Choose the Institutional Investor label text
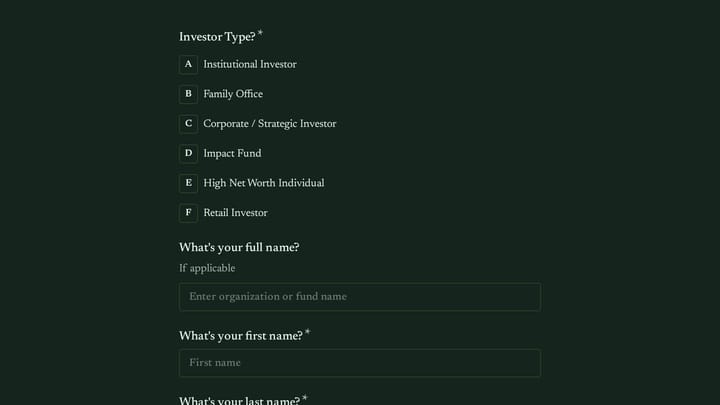This screenshot has height=405, width=720. point(250,65)
